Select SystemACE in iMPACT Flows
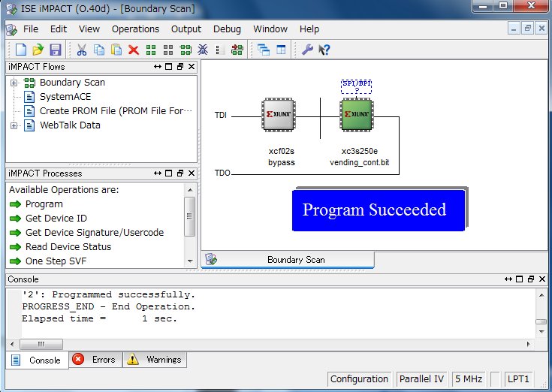Image resolution: width=552 pixels, height=392 pixels. click(x=65, y=96)
